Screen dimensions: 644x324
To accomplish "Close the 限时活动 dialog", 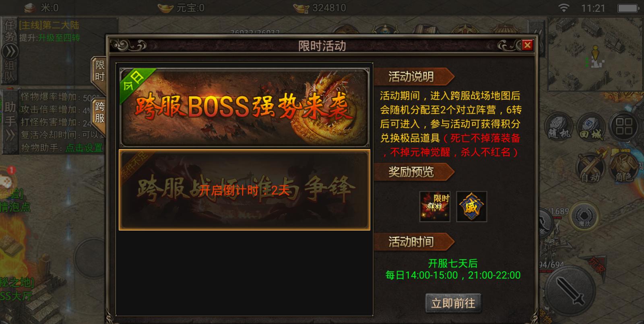I will pos(527,45).
